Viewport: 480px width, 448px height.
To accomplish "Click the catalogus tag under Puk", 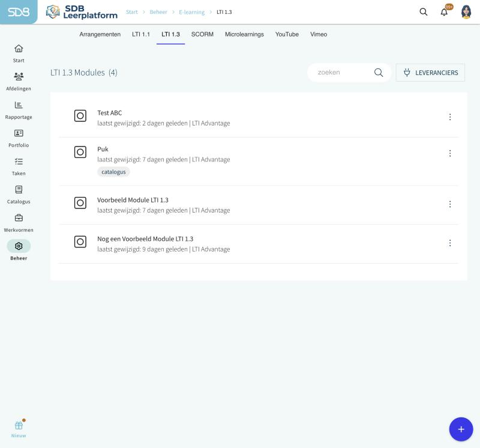I will 113,172.
